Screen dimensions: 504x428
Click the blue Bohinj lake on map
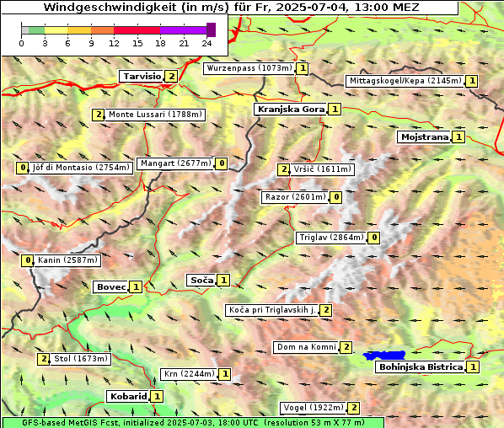click(x=383, y=356)
